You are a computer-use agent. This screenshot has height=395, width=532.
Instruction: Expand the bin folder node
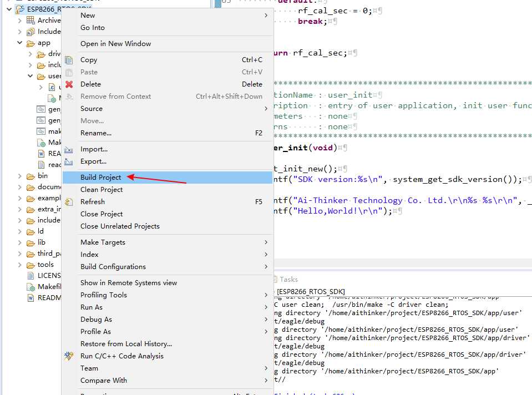19,176
